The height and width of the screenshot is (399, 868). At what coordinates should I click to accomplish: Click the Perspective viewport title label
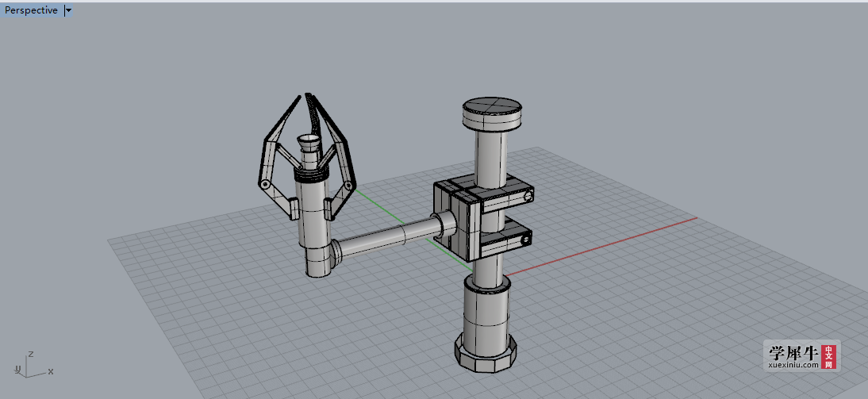coord(31,10)
